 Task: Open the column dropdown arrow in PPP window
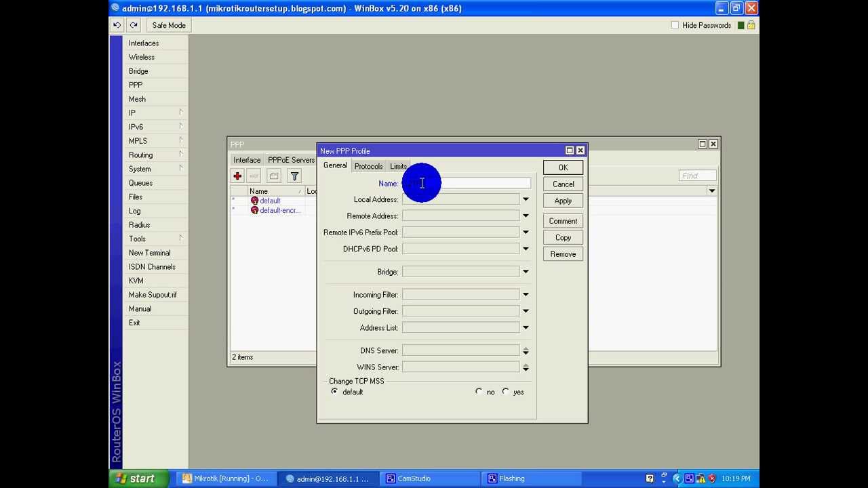tap(712, 191)
